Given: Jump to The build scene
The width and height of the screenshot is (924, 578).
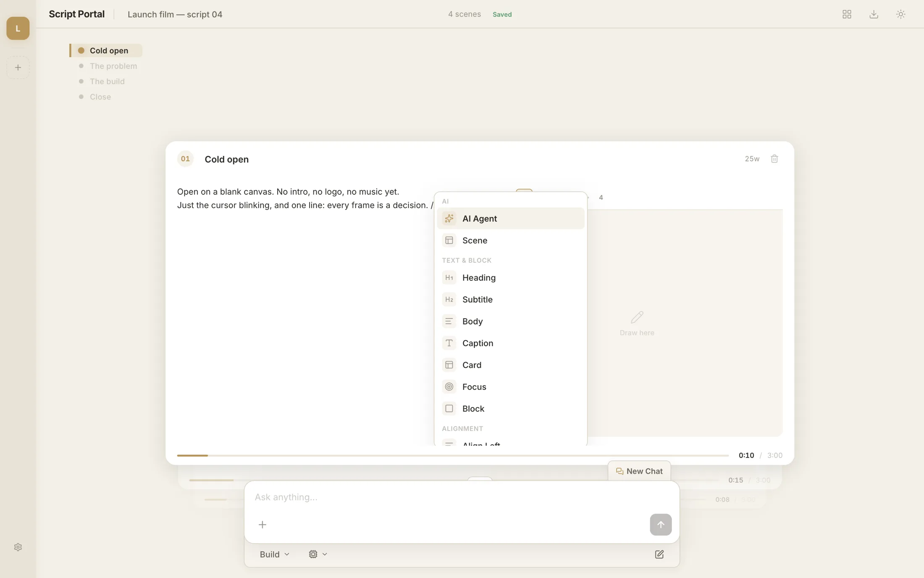Looking at the screenshot, I should coord(102,81).
